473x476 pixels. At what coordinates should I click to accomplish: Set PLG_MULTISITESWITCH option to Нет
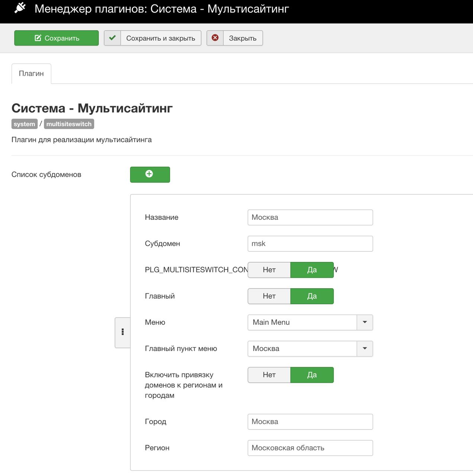pos(269,270)
